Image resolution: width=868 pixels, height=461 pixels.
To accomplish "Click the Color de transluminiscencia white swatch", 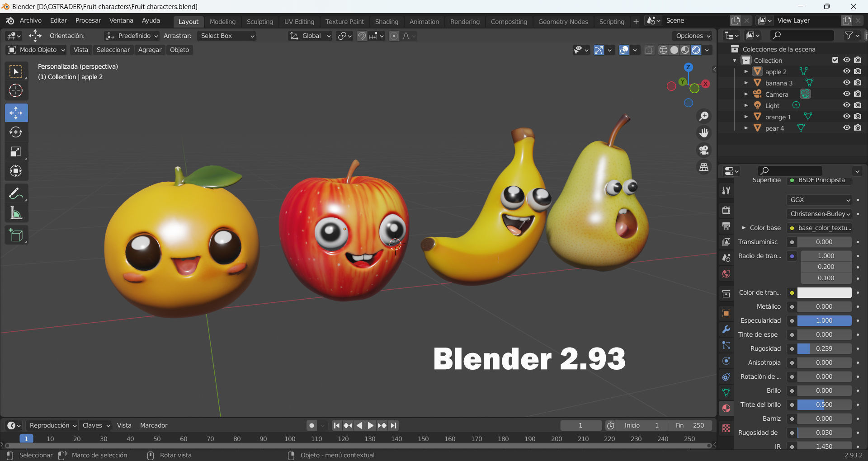I will pos(824,292).
